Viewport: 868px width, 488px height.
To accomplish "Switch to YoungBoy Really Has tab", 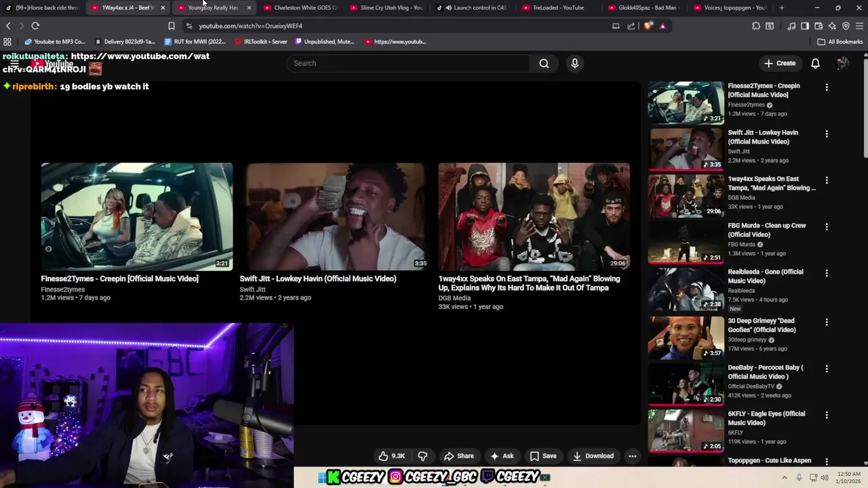I will click(x=213, y=7).
